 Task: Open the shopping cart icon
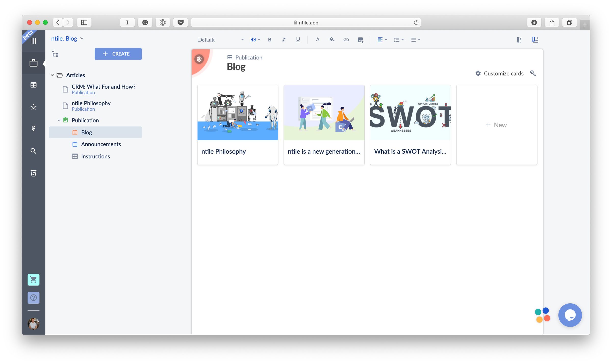click(x=33, y=280)
